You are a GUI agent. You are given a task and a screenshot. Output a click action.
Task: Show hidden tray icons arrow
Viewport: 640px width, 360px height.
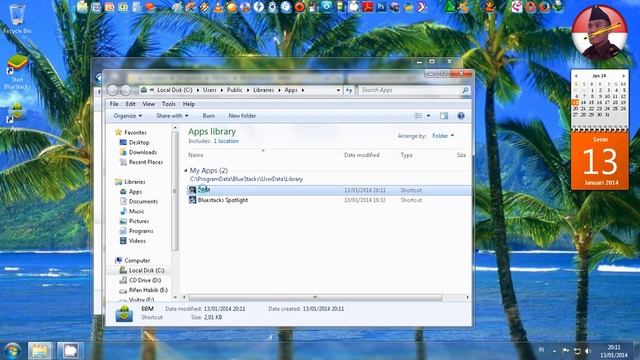[554, 351]
